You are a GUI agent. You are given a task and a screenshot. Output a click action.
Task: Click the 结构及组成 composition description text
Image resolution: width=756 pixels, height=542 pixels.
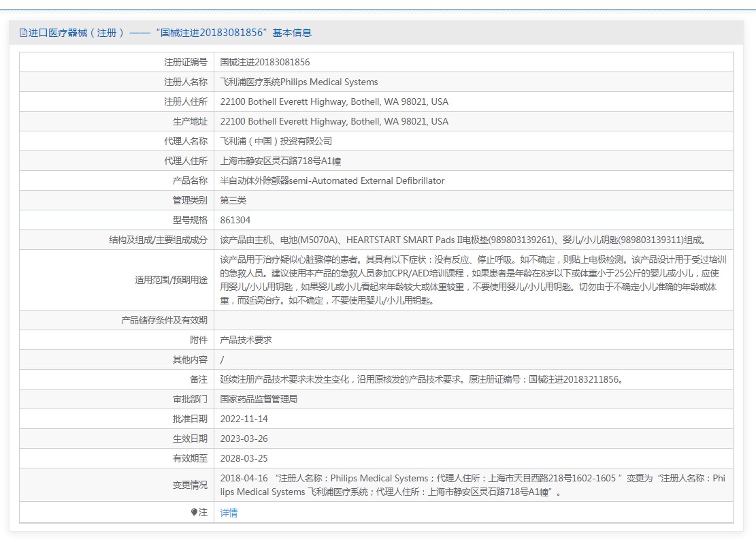[463, 240]
